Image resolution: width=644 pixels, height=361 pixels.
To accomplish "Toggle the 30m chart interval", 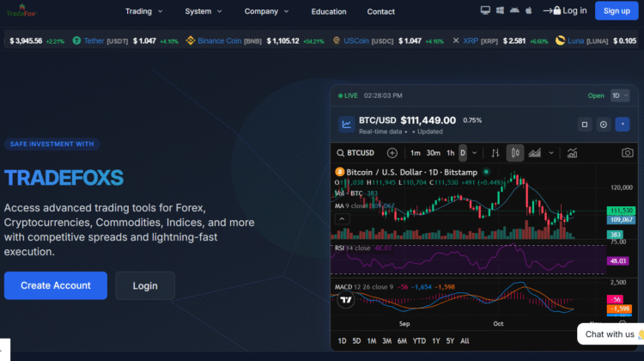I will [x=433, y=153].
